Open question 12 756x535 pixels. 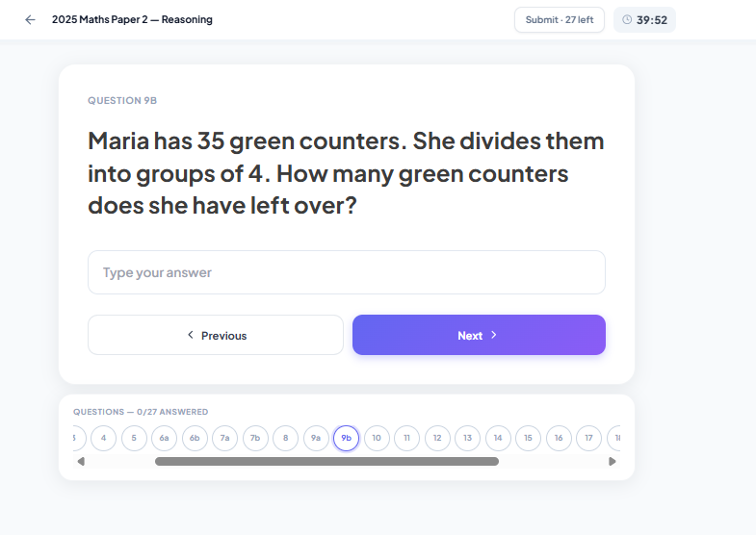[x=437, y=438]
